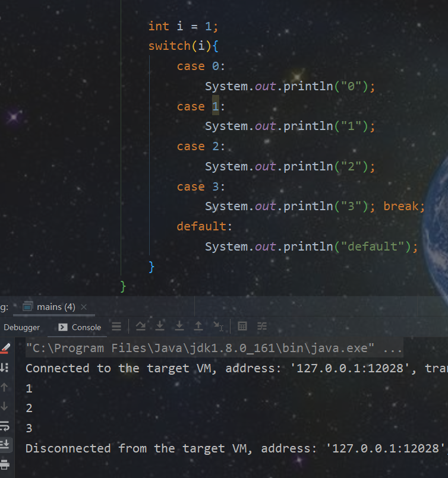Viewport: 448px width, 478px height.
Task: Click the 'break;' keyword
Action: coord(404,207)
